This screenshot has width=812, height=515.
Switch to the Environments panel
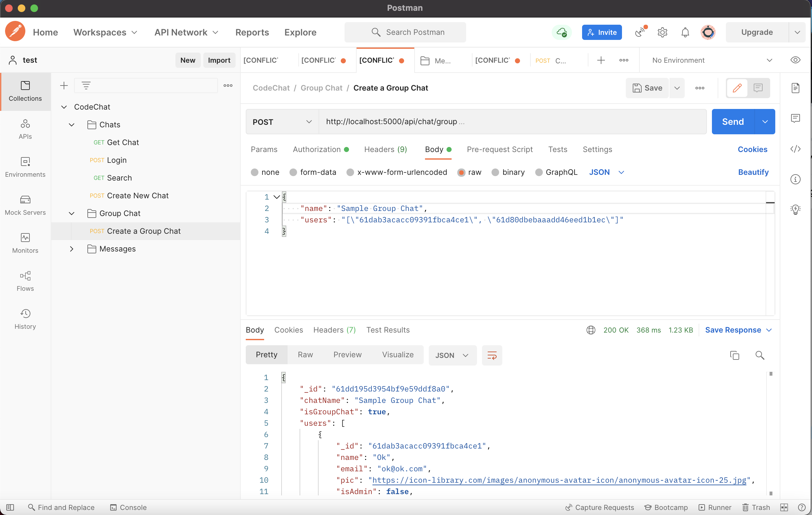(x=25, y=167)
